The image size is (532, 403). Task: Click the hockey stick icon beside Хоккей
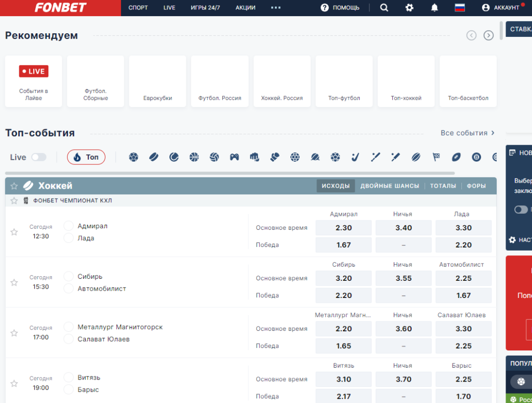coord(28,186)
